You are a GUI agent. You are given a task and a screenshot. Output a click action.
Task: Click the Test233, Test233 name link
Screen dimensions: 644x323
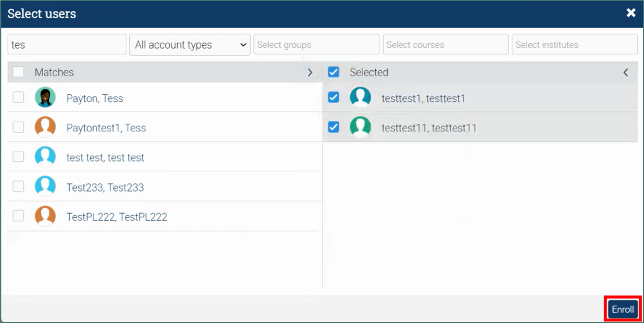click(x=105, y=187)
